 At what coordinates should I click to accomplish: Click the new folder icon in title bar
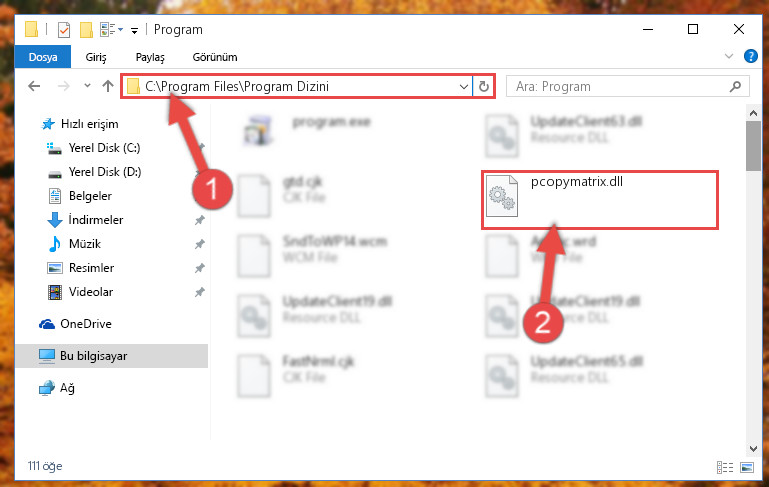[x=86, y=30]
